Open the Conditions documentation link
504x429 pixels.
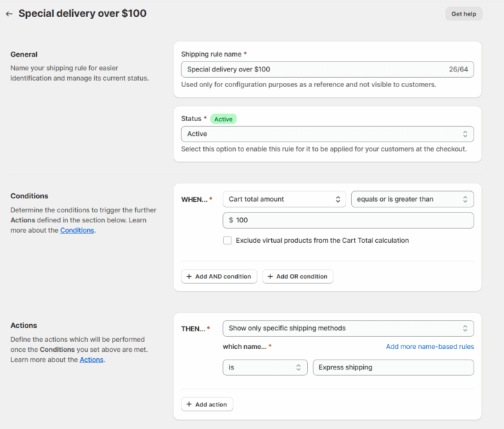click(77, 230)
